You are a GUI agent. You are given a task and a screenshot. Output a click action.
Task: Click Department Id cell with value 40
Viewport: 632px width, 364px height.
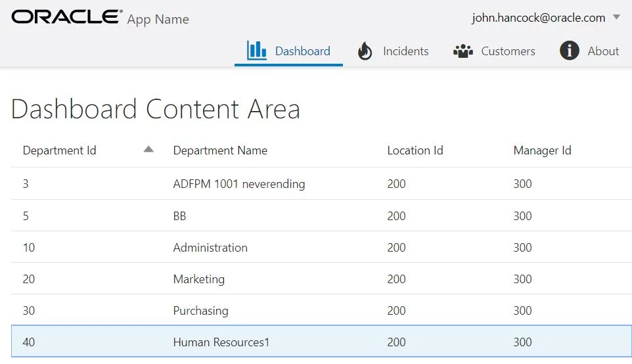click(29, 342)
